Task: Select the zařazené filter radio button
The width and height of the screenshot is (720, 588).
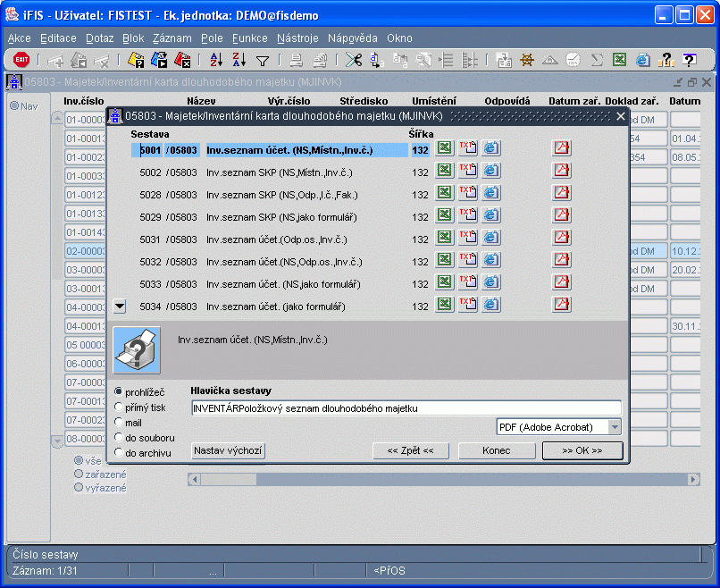Action: point(79,474)
